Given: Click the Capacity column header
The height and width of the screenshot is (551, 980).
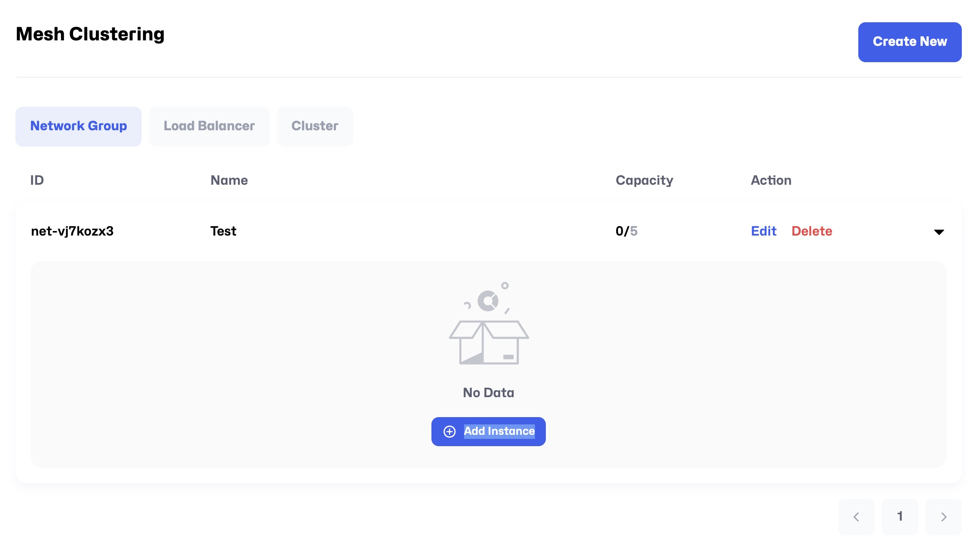Looking at the screenshot, I should 644,180.
